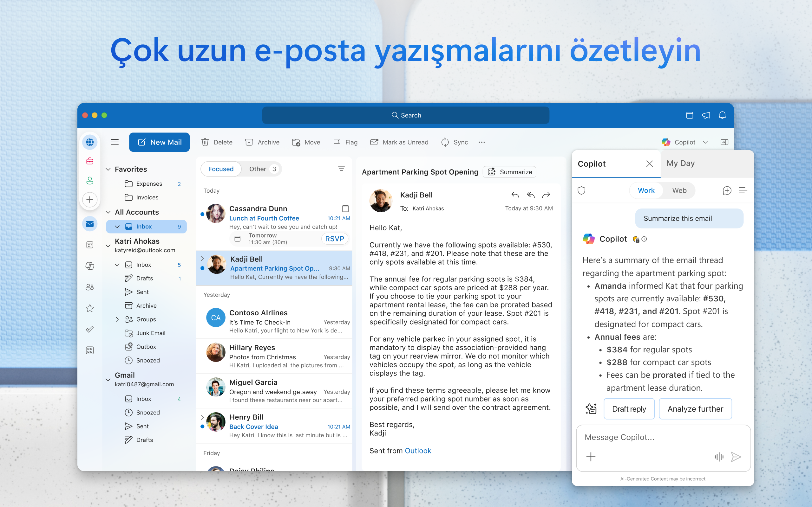The height and width of the screenshot is (507, 812).
Task: Click the Draft reply button
Action: click(x=629, y=409)
